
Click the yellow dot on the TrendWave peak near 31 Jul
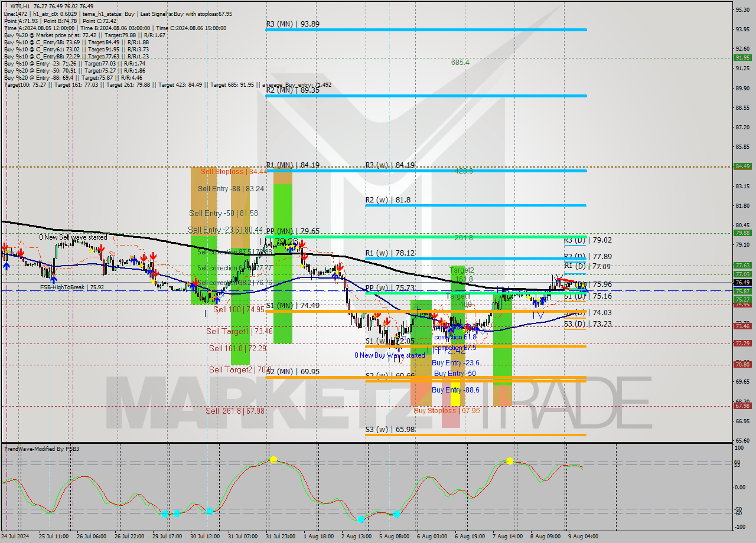[274, 458]
